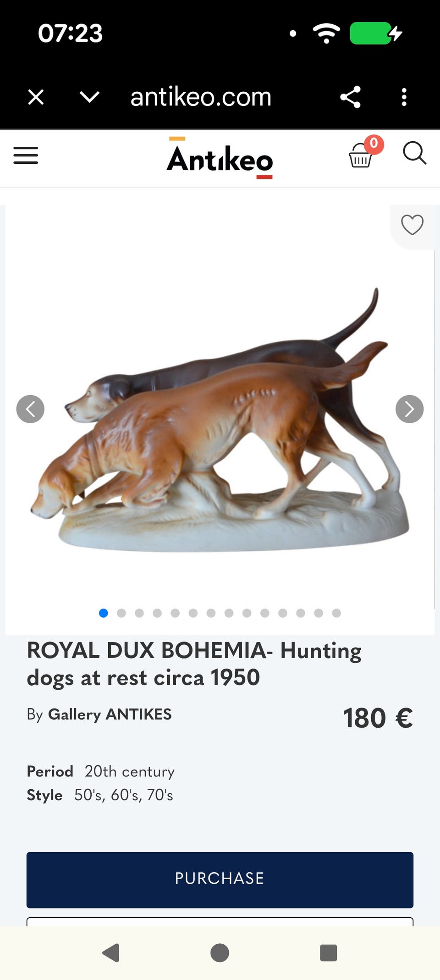Select the first blue carousel dot
This screenshot has height=980, width=440.
point(104,613)
